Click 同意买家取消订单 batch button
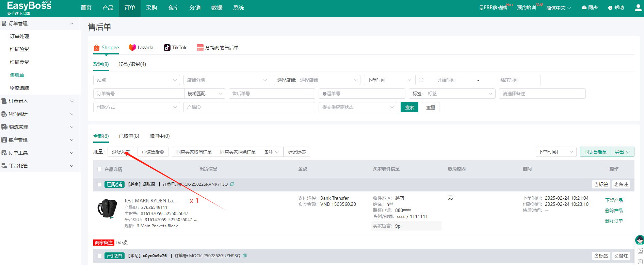This screenshot has height=265, width=644. click(194, 152)
